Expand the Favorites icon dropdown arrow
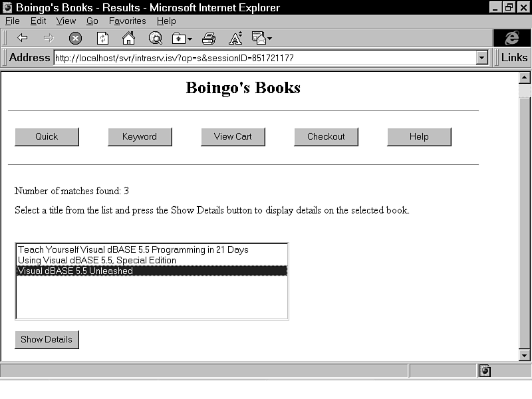 [x=190, y=39]
